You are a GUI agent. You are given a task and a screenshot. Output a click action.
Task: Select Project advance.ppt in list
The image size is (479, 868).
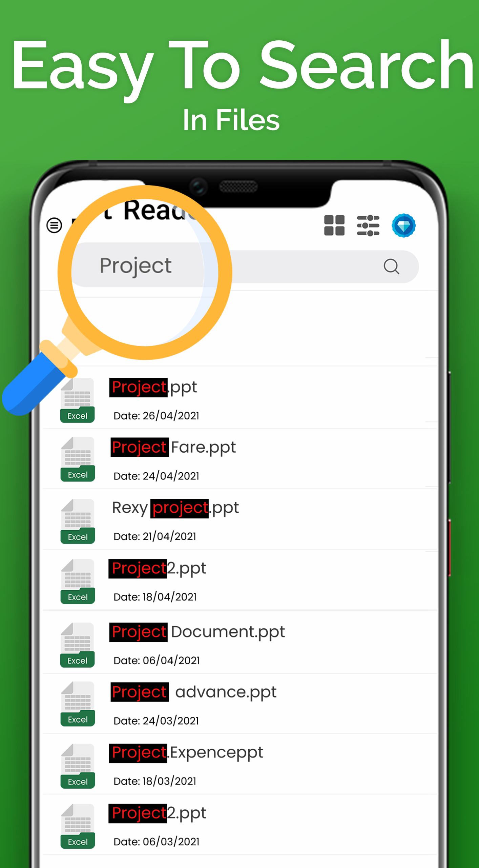pyautogui.click(x=240, y=704)
